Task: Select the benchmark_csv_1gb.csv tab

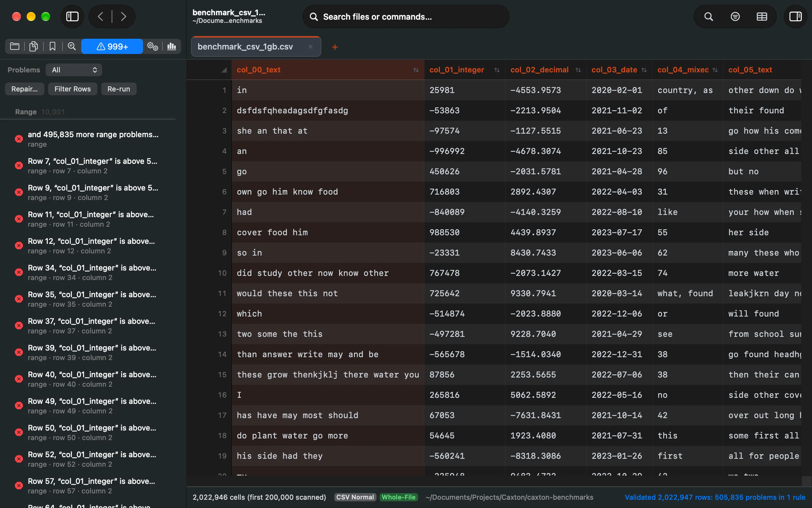Action: pos(256,47)
